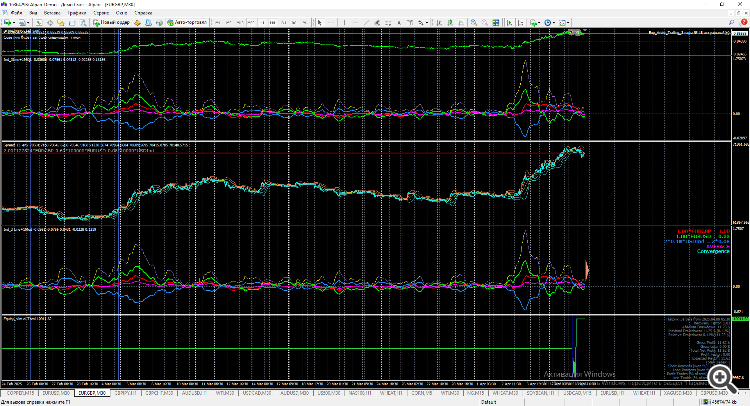This screenshot has width=750, height=406.
Task: Open the Вставка menu
Action: point(52,13)
